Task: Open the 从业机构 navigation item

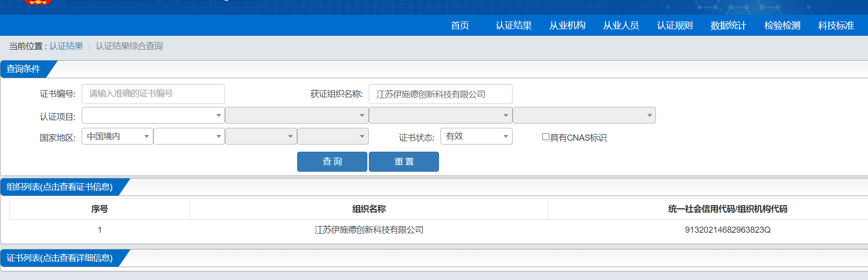Action: coord(568,26)
